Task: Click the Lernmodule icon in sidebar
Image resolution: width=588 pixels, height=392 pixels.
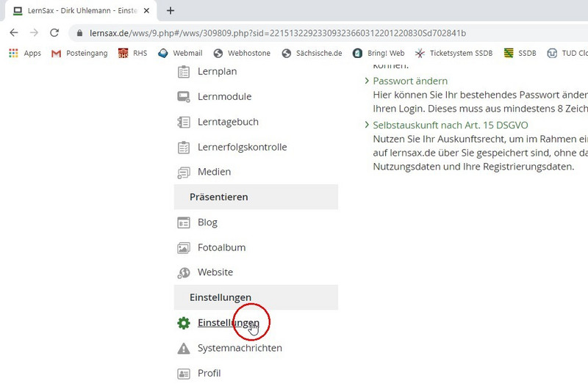Action: (x=184, y=97)
